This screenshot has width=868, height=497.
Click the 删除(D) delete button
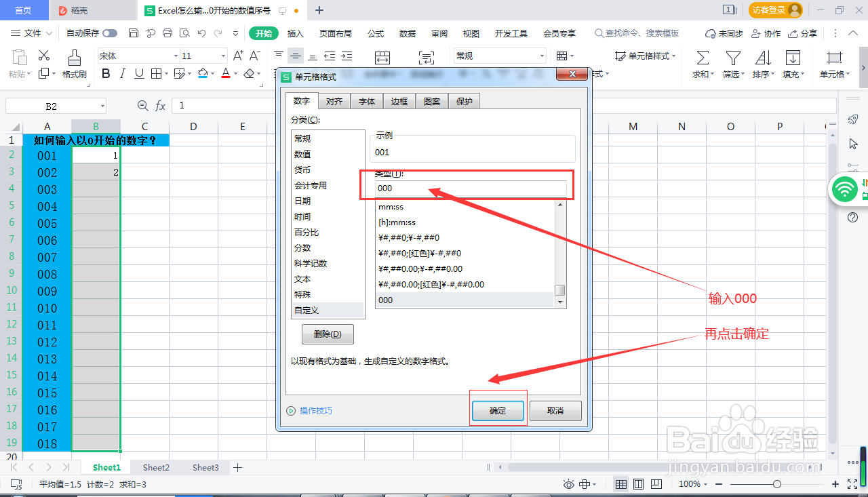pyautogui.click(x=328, y=334)
